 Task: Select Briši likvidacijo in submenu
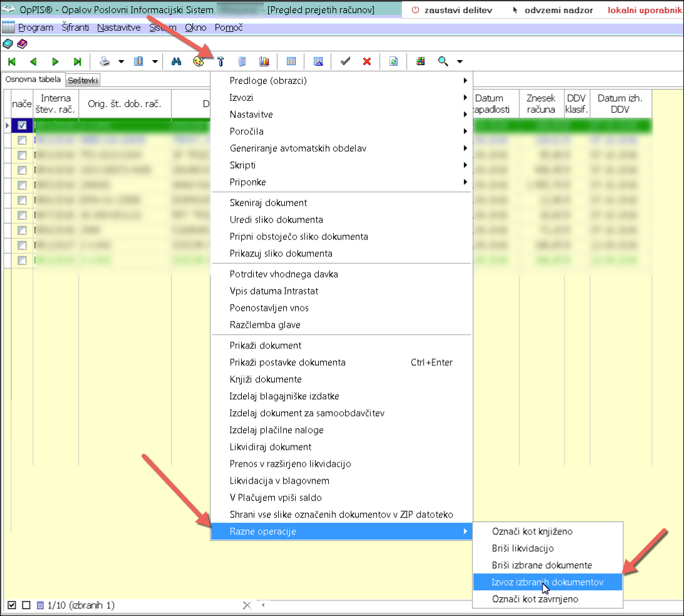coord(548,548)
